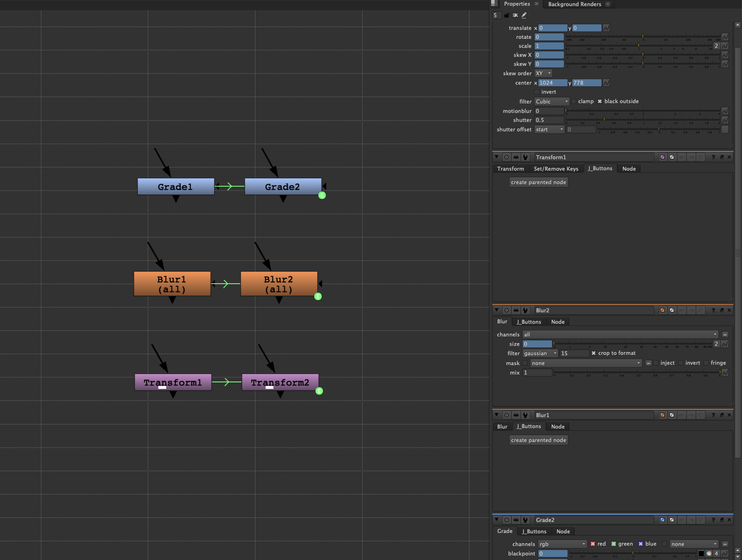Click Transform1 node color swatch
The image size is (742, 560).
point(662,157)
